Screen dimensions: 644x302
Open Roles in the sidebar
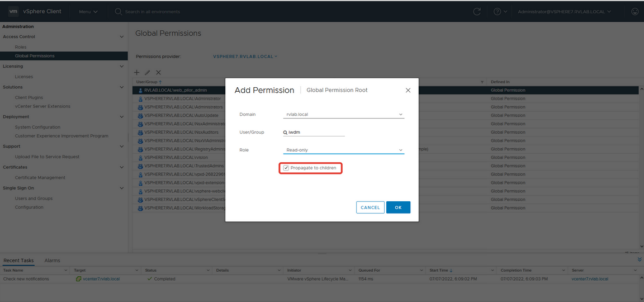click(x=21, y=47)
